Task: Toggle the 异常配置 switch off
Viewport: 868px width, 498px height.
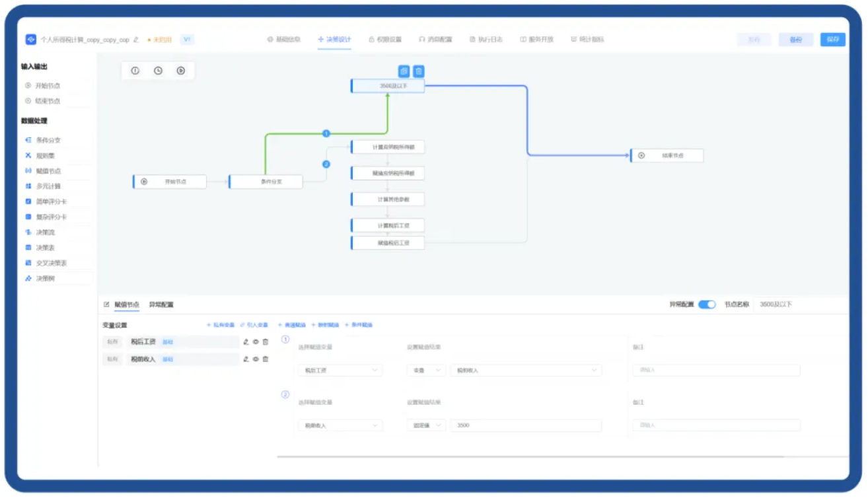Action: tap(707, 304)
